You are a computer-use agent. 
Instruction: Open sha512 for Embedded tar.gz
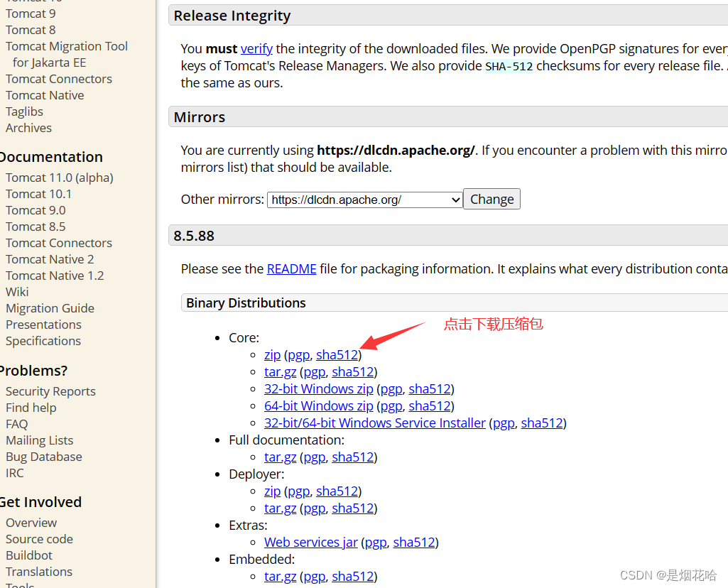[x=353, y=577]
